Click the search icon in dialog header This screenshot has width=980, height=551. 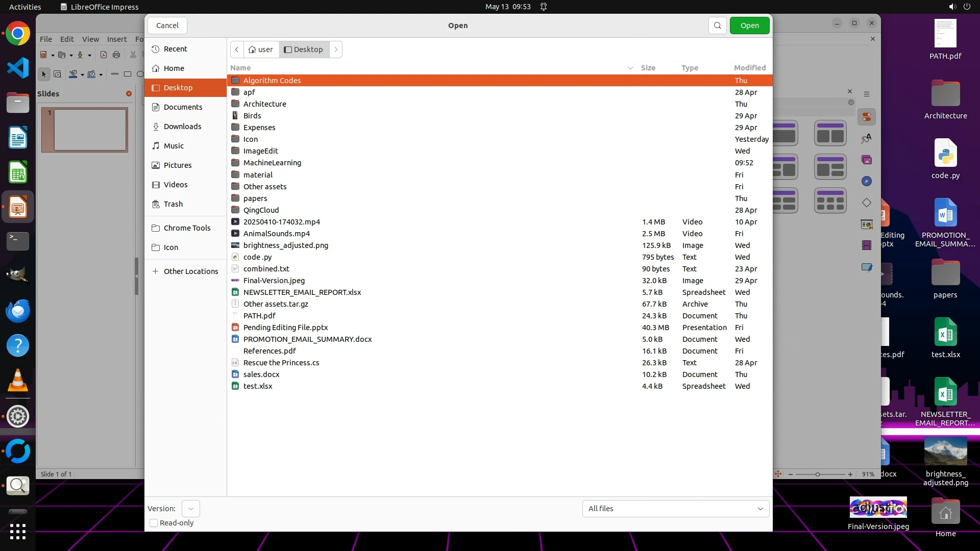tap(717, 26)
